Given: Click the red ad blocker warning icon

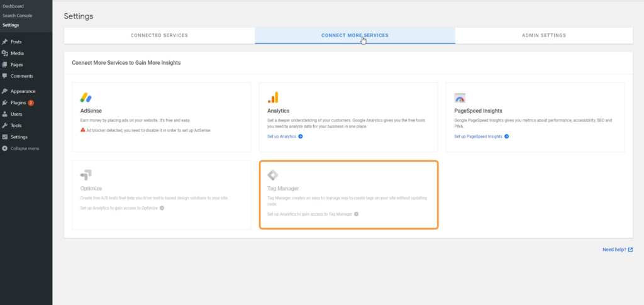Looking at the screenshot, I should [83, 130].
